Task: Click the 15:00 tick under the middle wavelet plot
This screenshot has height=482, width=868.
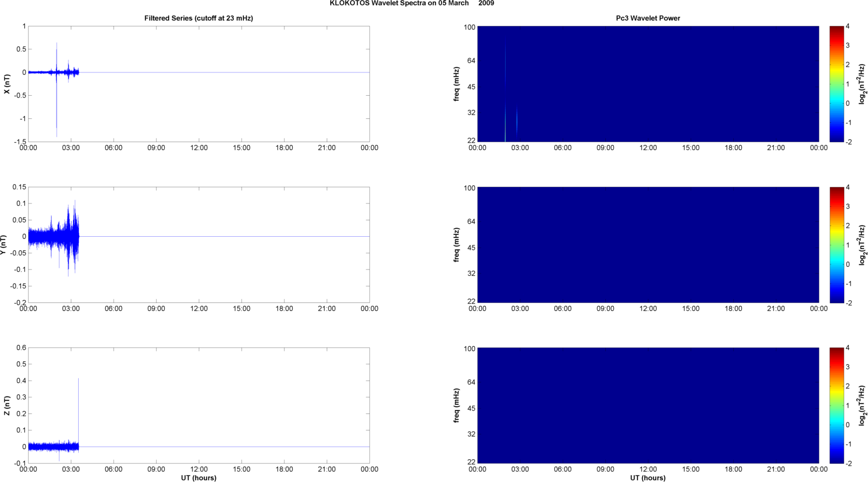Action: [691, 309]
